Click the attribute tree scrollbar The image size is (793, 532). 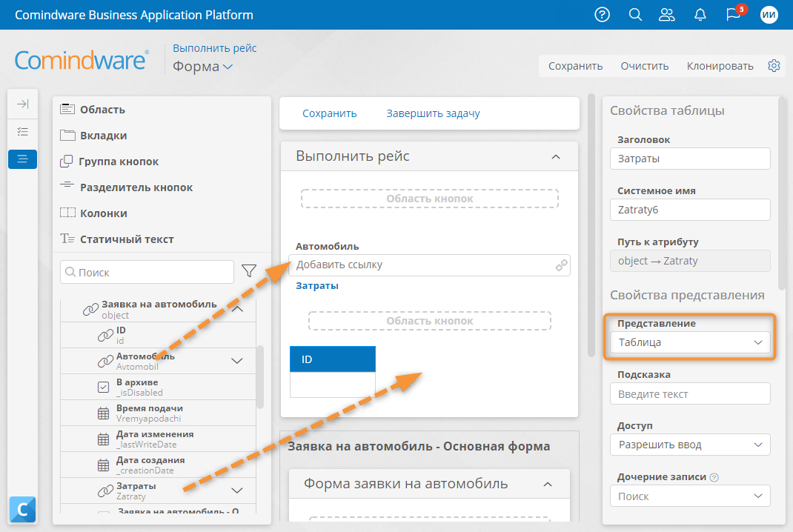[260, 376]
